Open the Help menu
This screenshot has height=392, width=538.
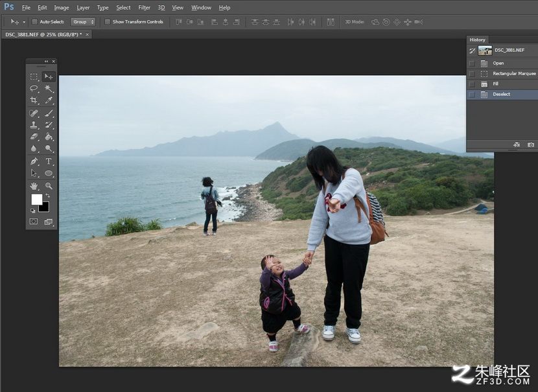coord(224,8)
